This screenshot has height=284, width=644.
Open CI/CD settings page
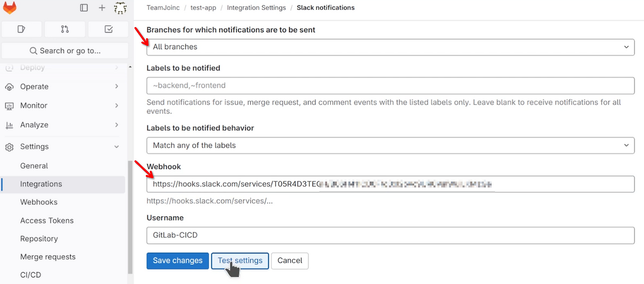pyautogui.click(x=31, y=275)
